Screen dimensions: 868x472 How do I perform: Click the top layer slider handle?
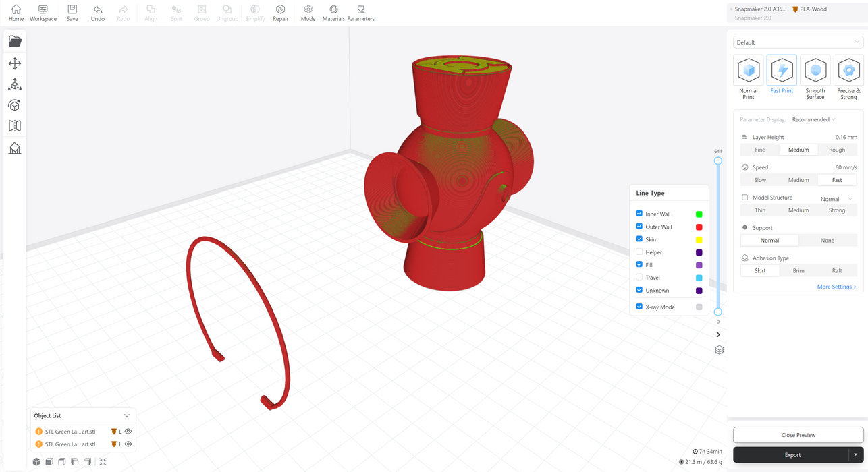[718, 160]
